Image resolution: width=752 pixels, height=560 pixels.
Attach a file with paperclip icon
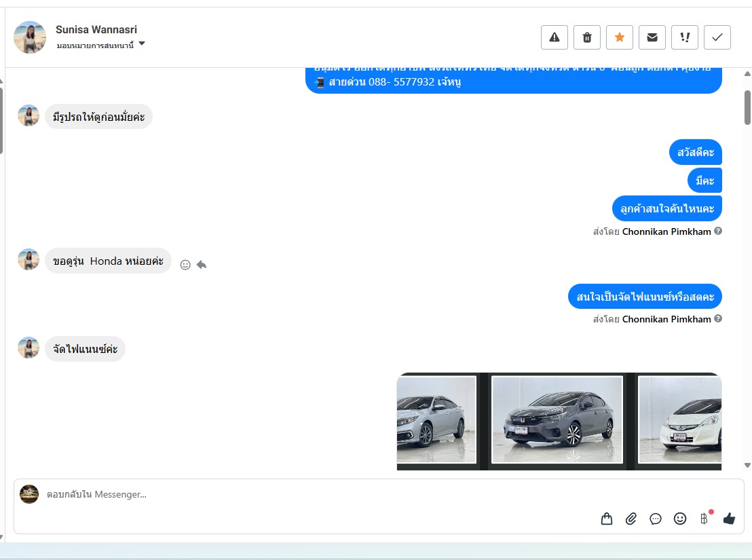point(631,519)
